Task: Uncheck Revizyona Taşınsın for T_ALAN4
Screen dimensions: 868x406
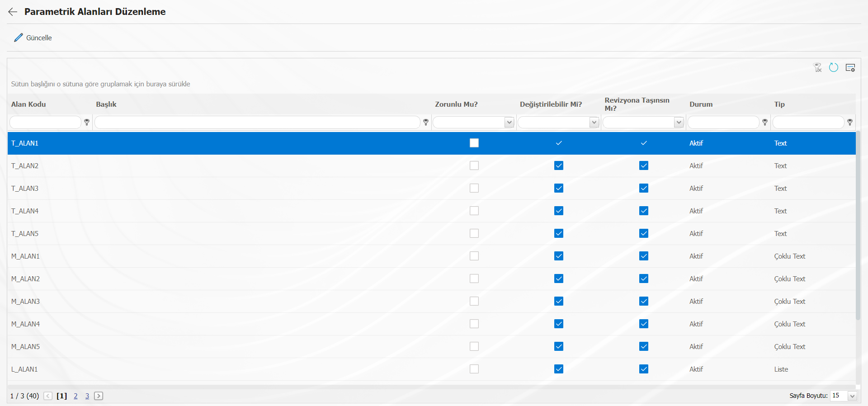Action: 644,211
